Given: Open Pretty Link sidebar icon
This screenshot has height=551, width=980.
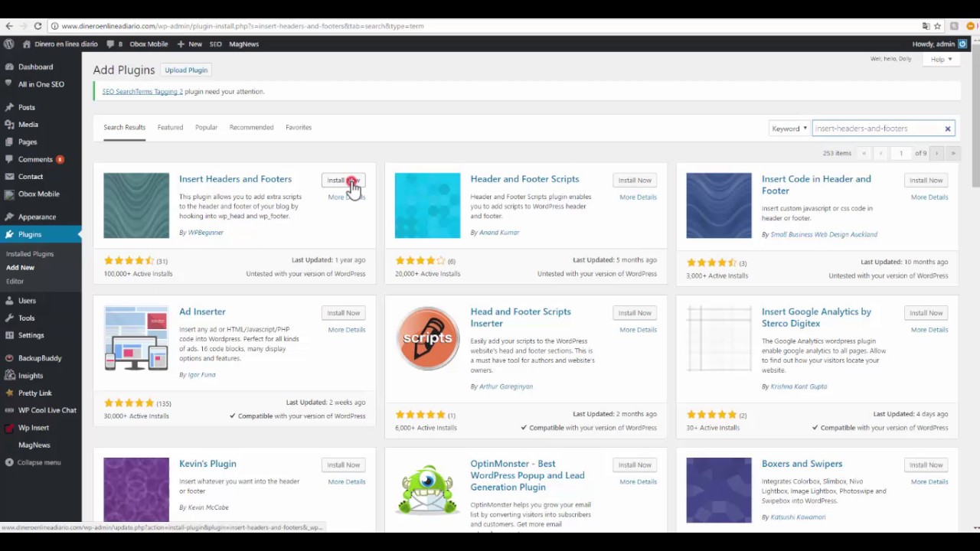Looking at the screenshot, I should [9, 393].
